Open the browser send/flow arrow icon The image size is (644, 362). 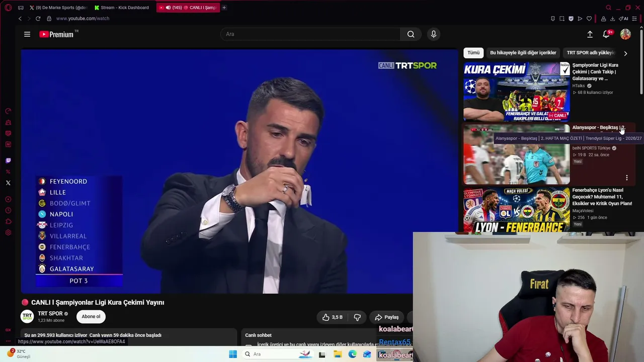click(x=580, y=19)
